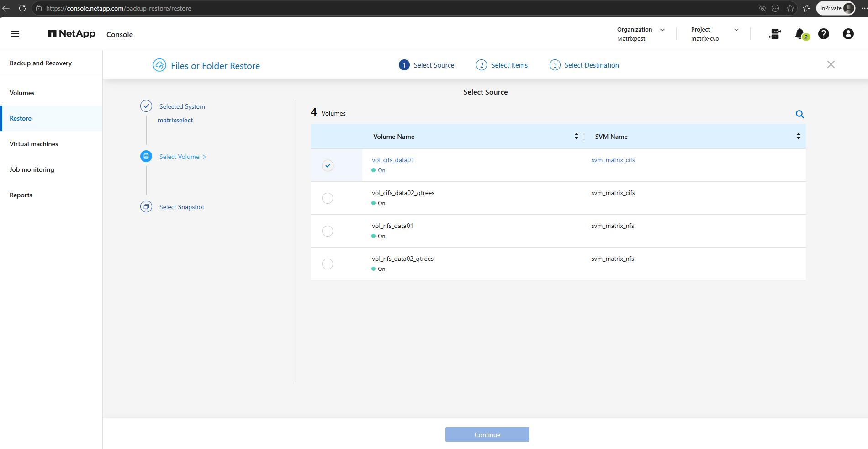The width and height of the screenshot is (868, 449).
Task: Click the browser address bar URL
Action: (x=119, y=8)
